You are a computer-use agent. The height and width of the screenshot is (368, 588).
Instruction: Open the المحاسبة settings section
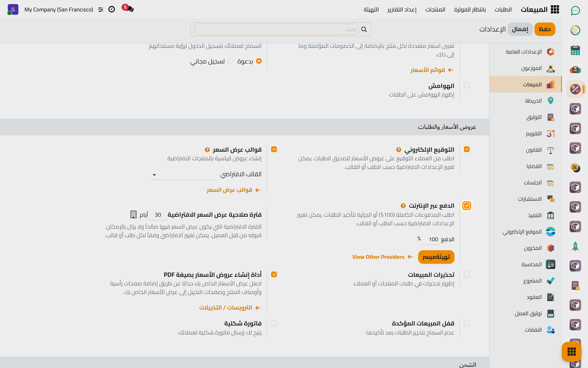526,264
